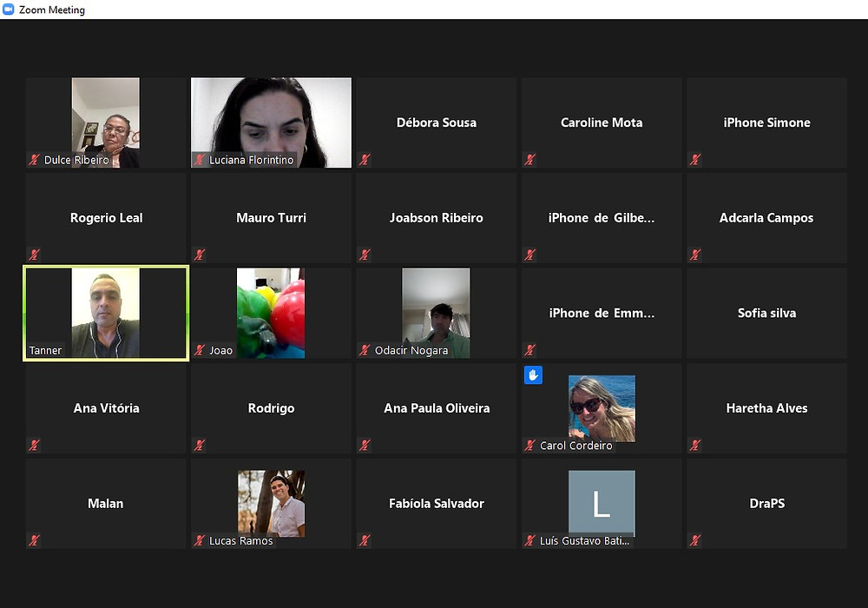This screenshot has width=868, height=608.
Task: Click muted mic icon in iPhone Simone tile
Action: click(695, 160)
